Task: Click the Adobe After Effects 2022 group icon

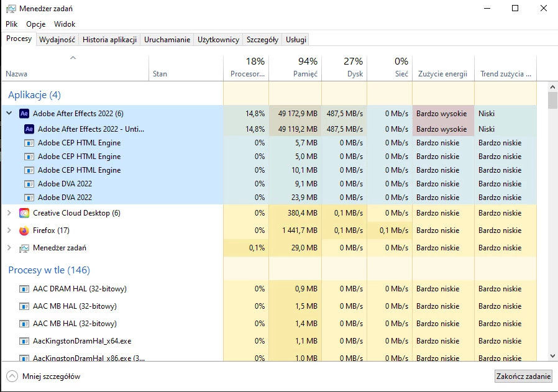Action: pyautogui.click(x=24, y=114)
